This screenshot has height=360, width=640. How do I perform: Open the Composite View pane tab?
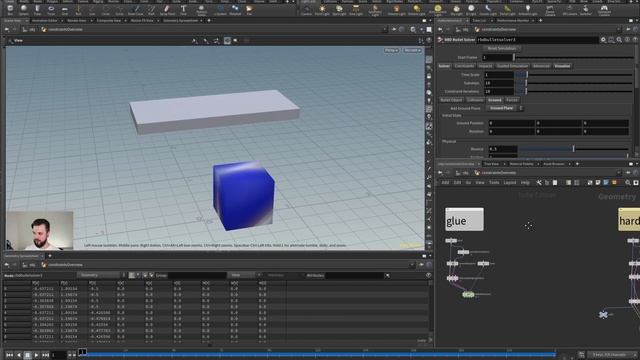coord(108,20)
